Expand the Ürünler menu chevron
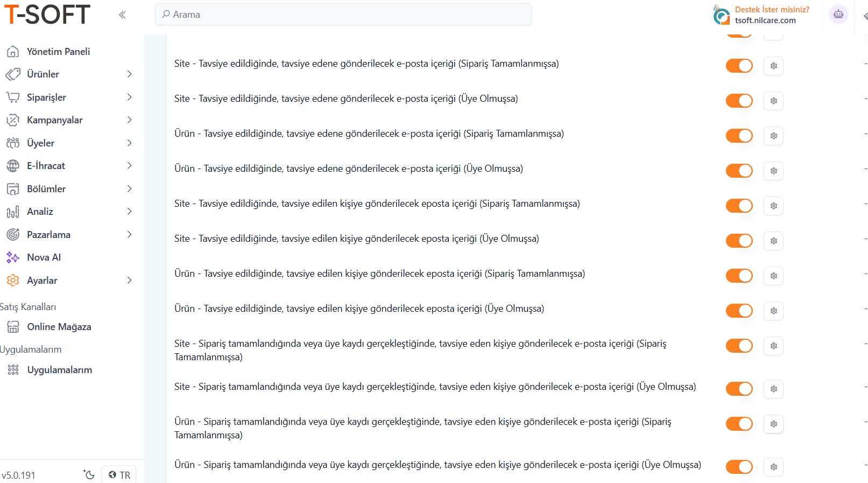The image size is (868, 483). click(x=129, y=74)
